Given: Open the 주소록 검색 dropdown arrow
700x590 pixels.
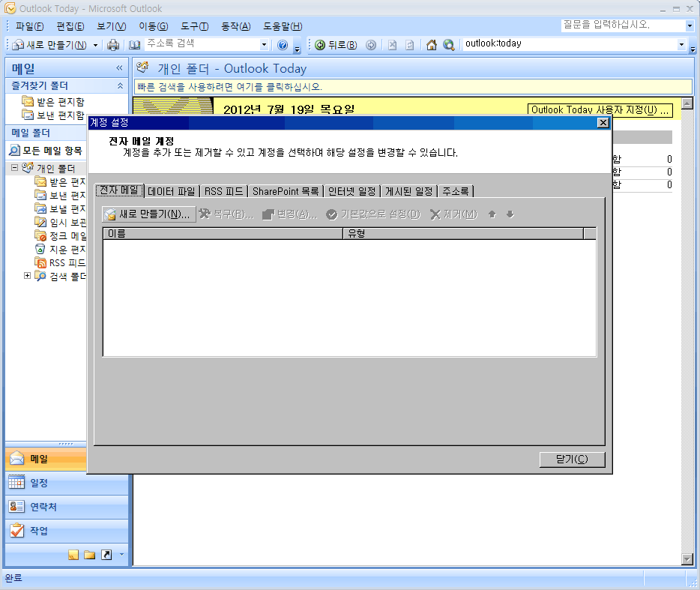Looking at the screenshot, I should point(264,44).
